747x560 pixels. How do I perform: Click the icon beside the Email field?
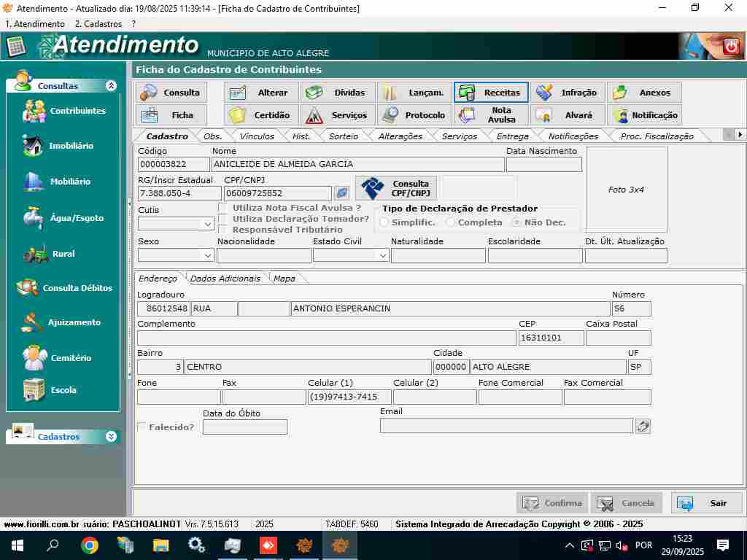click(x=643, y=426)
